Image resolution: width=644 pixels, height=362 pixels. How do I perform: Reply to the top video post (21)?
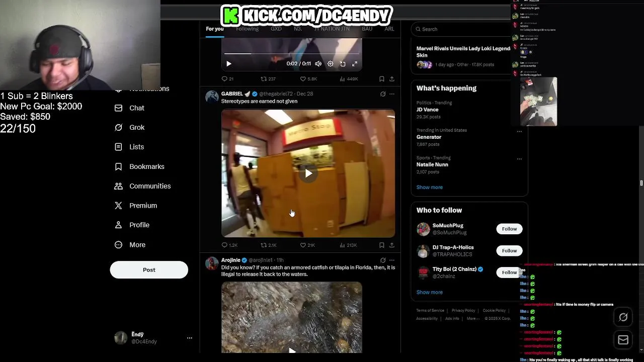point(227,79)
